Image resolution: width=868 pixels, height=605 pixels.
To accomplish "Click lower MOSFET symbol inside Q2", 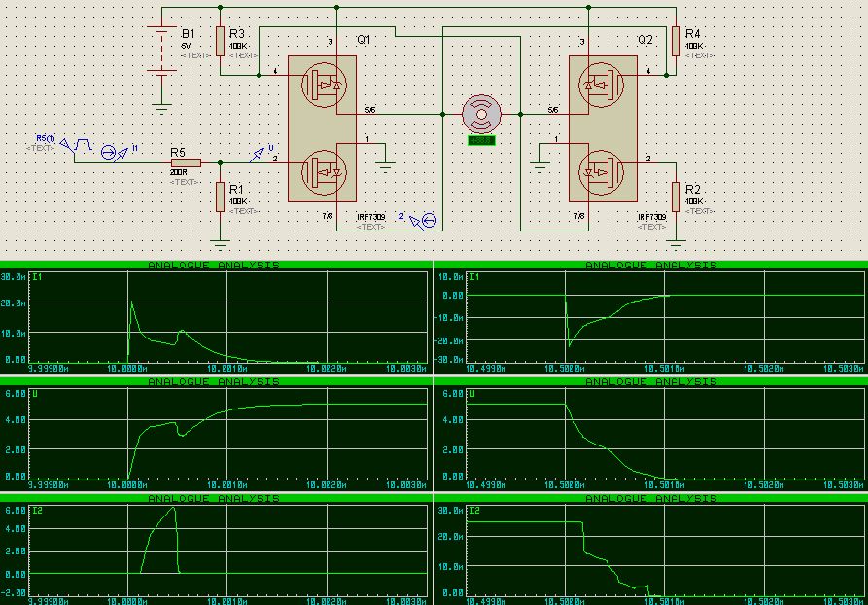I will (601, 172).
